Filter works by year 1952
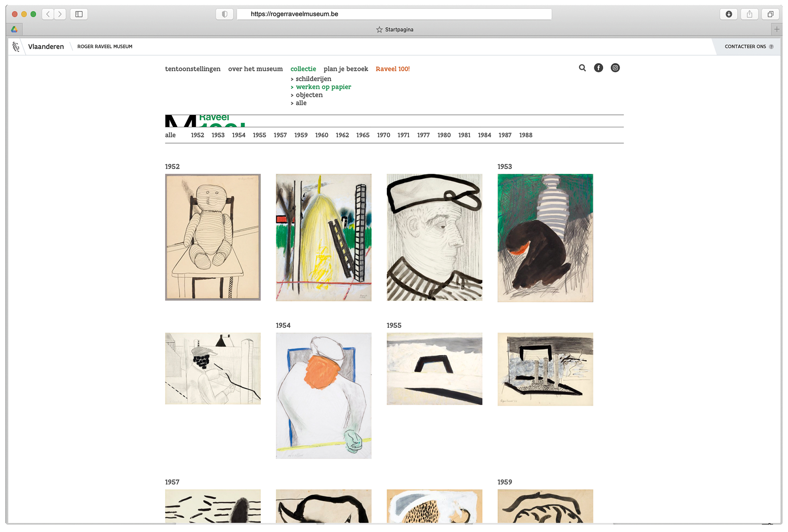This screenshot has width=788, height=532. [197, 135]
